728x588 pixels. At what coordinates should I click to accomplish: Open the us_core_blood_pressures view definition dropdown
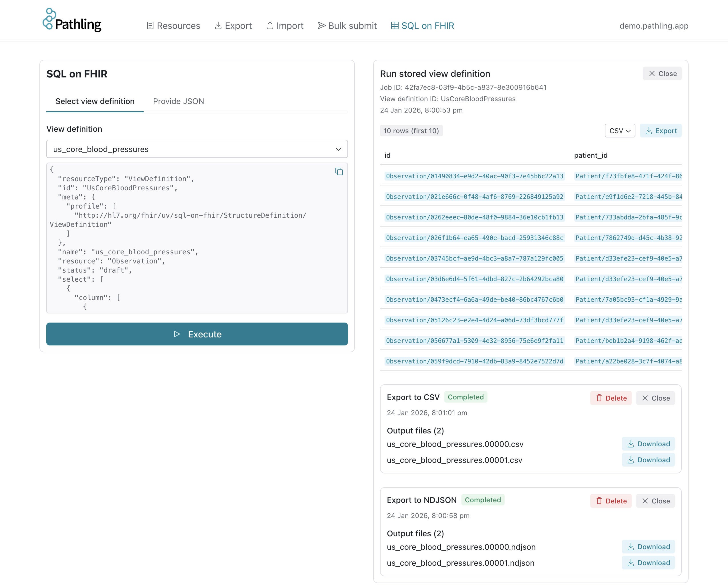pos(197,149)
